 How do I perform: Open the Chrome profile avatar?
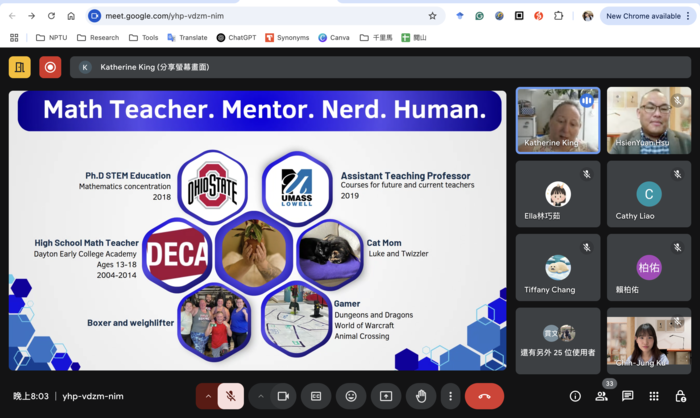[588, 16]
